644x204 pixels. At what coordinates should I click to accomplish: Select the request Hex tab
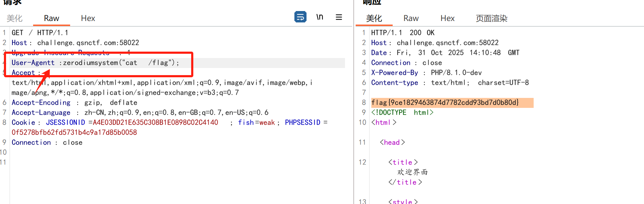coord(88,18)
